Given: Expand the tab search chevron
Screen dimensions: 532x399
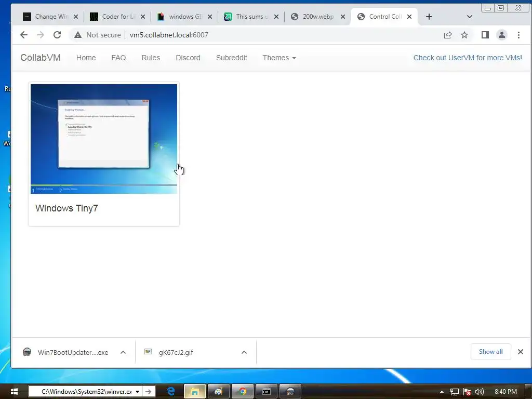Looking at the screenshot, I should click(x=470, y=17).
